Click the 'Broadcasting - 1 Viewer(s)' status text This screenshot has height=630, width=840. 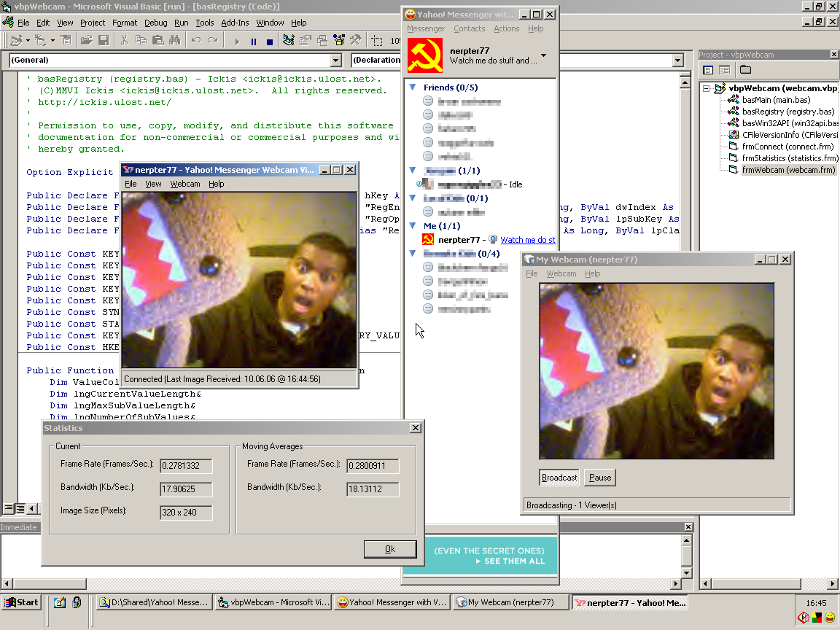click(x=572, y=505)
